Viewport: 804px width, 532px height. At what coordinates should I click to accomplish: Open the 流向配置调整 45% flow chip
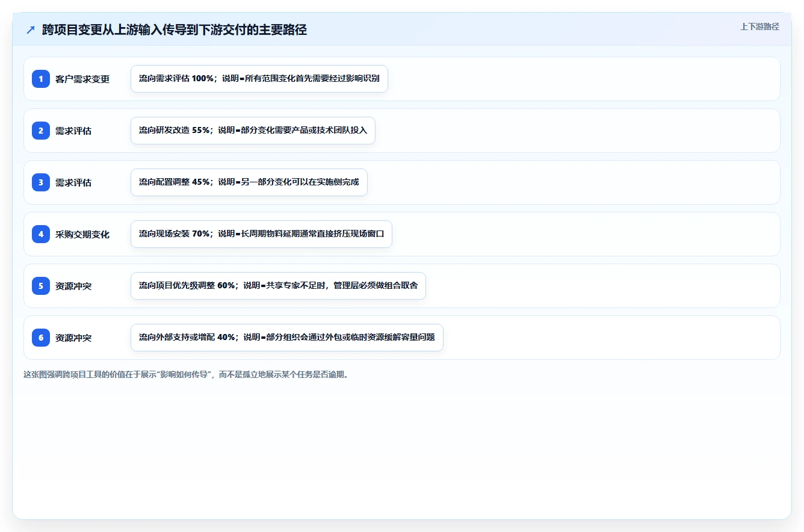pyautogui.click(x=249, y=182)
